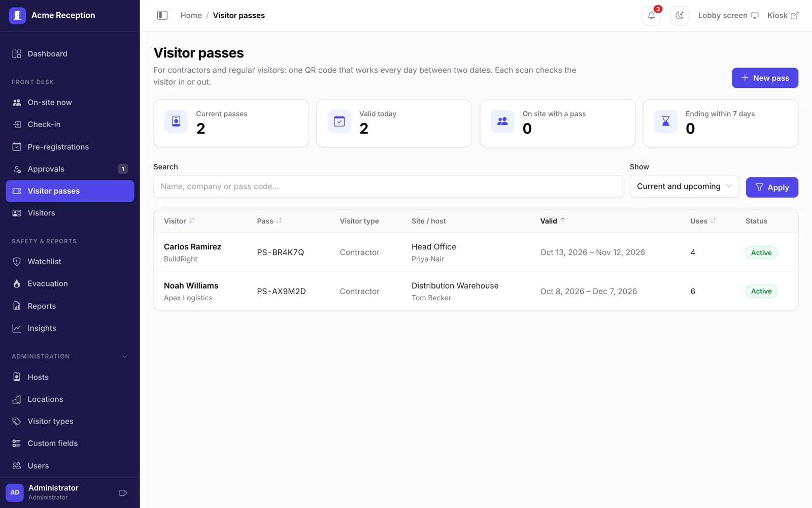Open Evacuation flame icon item

(x=17, y=283)
